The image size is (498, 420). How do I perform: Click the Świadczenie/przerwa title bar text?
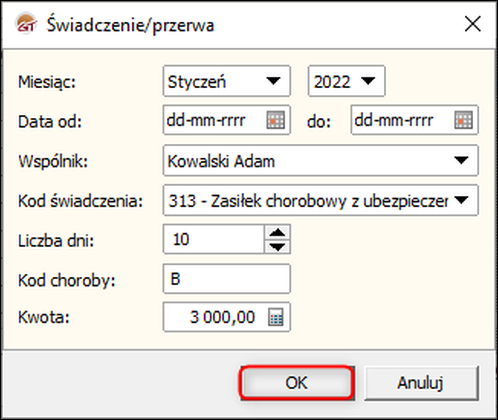coord(130,25)
